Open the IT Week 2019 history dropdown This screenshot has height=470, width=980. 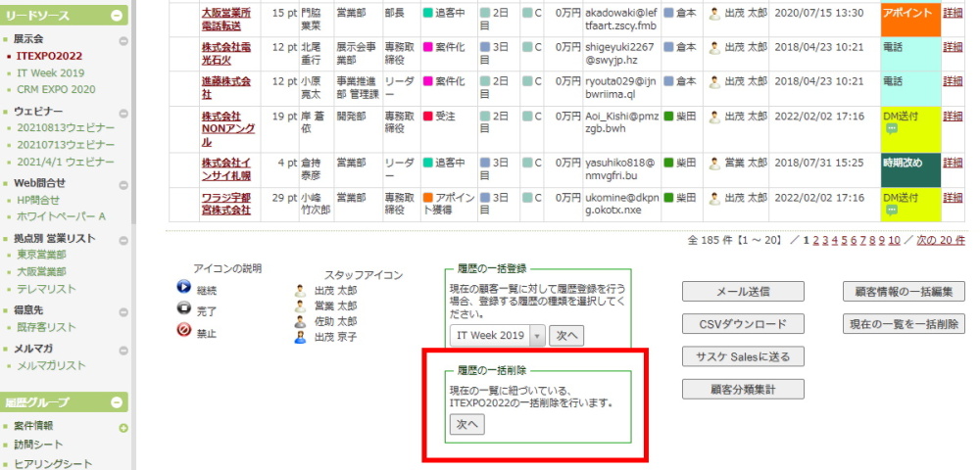click(x=537, y=336)
